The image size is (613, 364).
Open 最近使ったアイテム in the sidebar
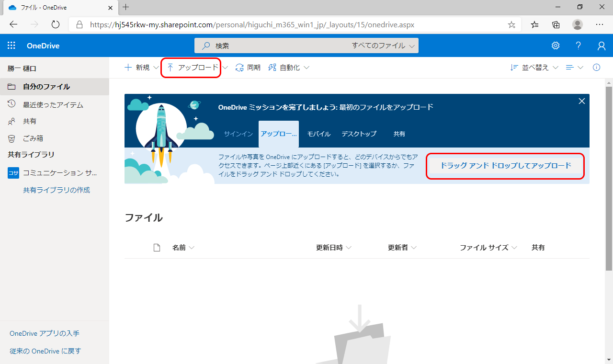55,104
